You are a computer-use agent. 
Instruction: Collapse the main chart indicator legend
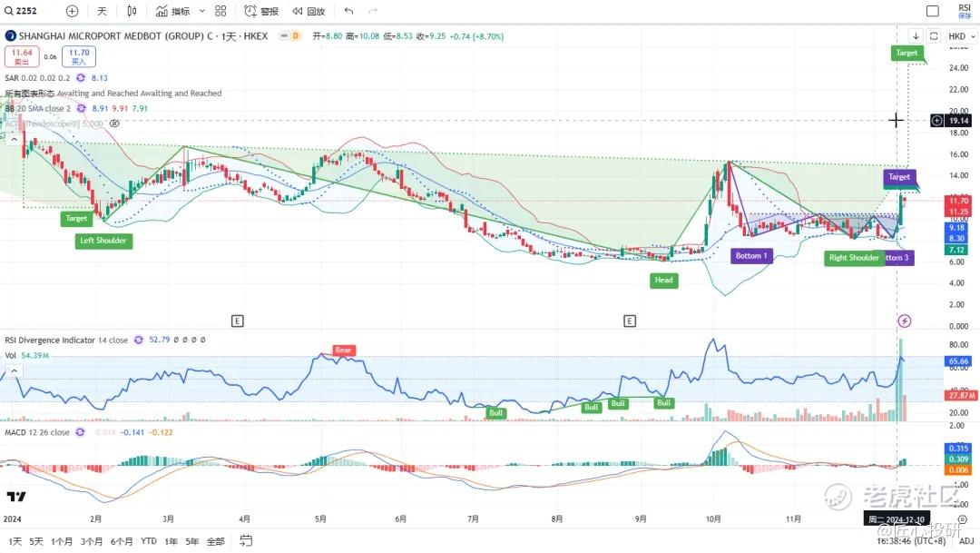pos(14,139)
